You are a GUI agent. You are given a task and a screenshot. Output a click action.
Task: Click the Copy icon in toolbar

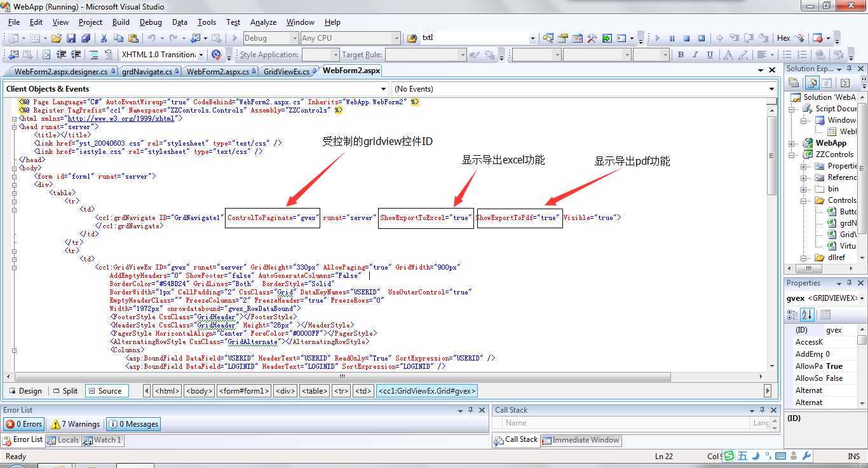(118, 38)
